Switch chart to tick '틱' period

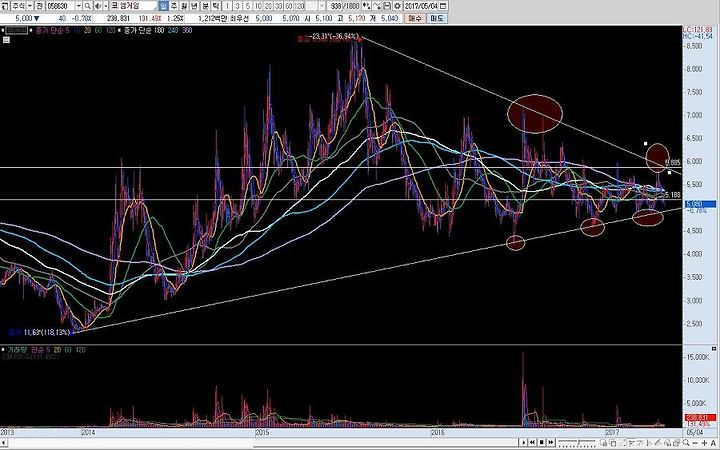coord(216,6)
